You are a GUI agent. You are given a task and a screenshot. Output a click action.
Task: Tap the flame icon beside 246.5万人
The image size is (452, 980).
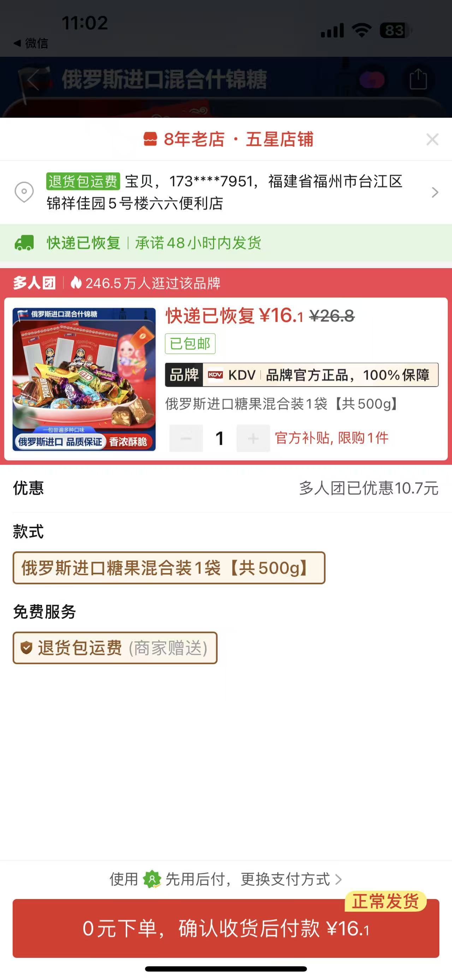[76, 283]
